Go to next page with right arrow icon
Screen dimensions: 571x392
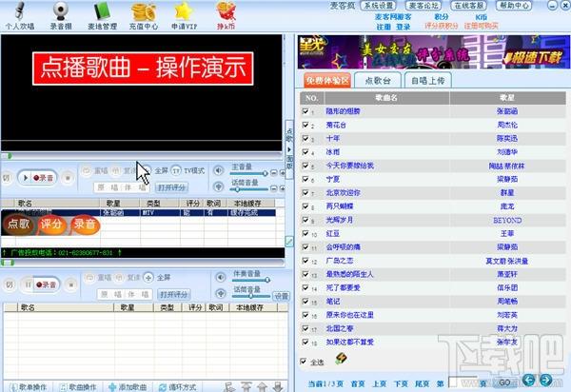tap(545, 380)
